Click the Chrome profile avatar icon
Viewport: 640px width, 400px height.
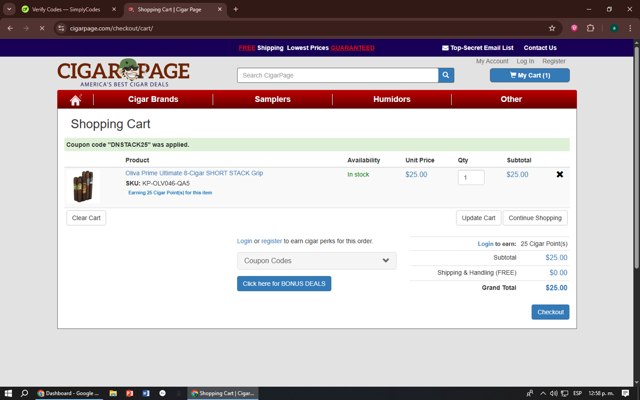[x=614, y=28]
